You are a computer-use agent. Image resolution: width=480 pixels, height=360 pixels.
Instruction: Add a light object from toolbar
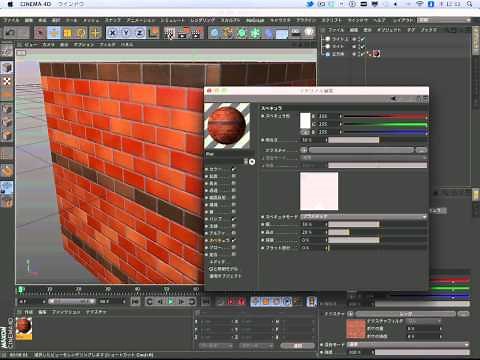(x=309, y=32)
